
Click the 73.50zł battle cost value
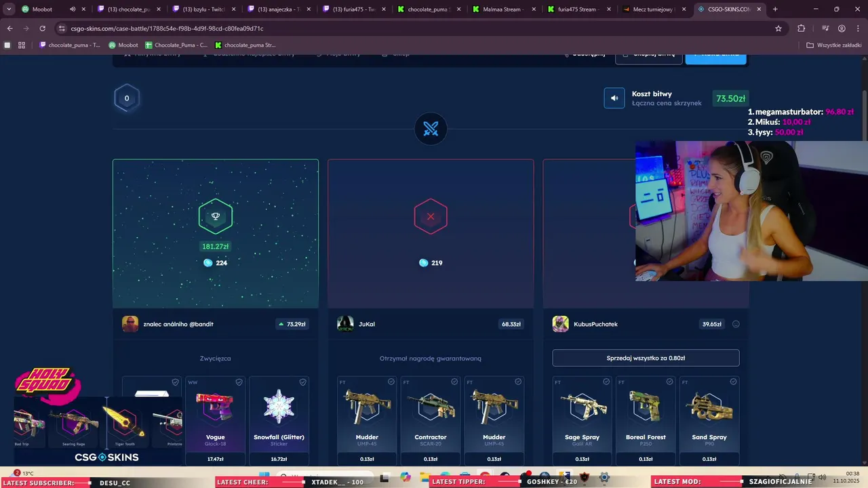730,98
